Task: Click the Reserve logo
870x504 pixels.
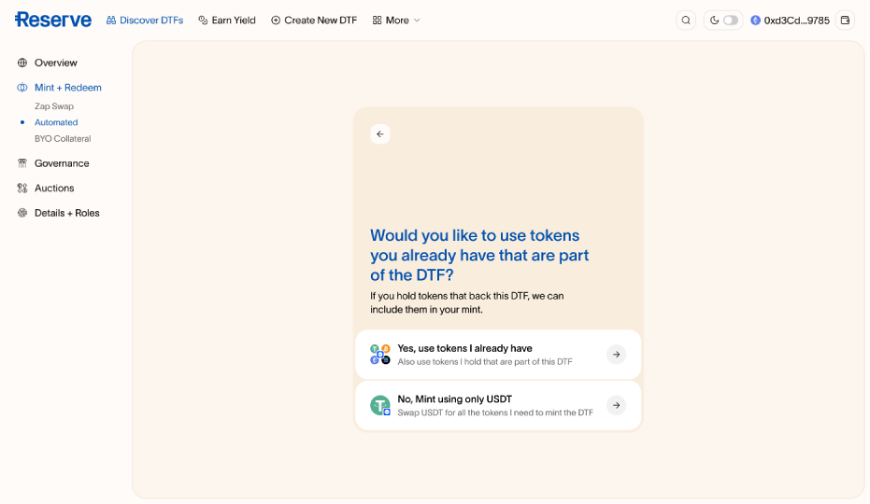Action: pyautogui.click(x=53, y=20)
